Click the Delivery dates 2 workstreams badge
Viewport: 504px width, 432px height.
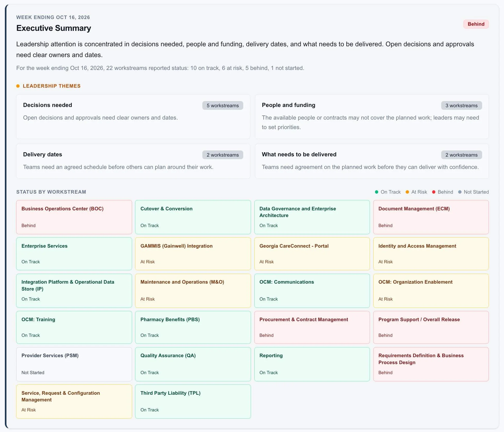pyautogui.click(x=223, y=155)
